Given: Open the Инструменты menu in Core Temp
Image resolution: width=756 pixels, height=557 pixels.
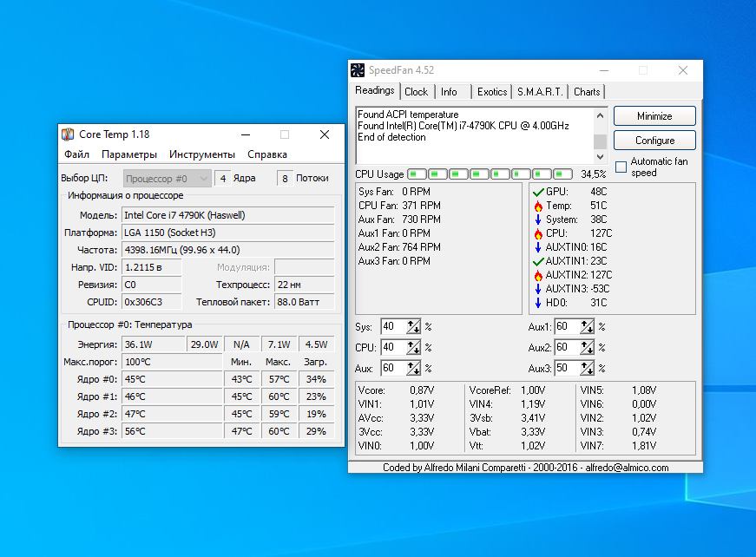Looking at the screenshot, I should click(x=202, y=154).
